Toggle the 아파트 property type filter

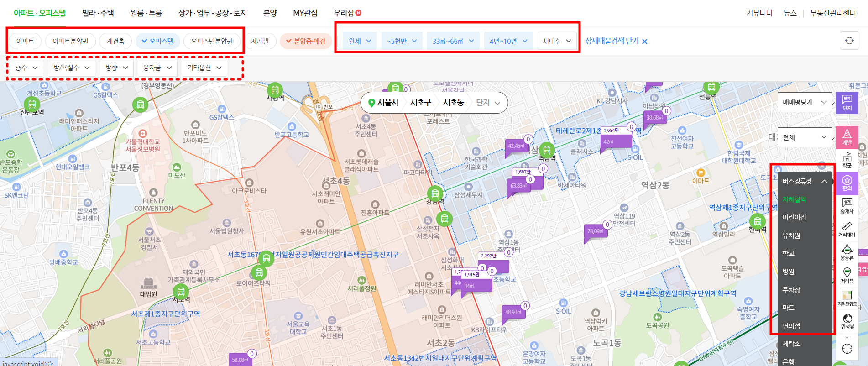(x=25, y=41)
